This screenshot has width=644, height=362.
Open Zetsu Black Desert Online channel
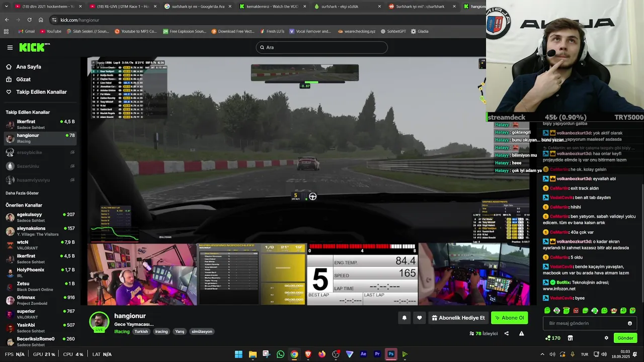coord(39,286)
